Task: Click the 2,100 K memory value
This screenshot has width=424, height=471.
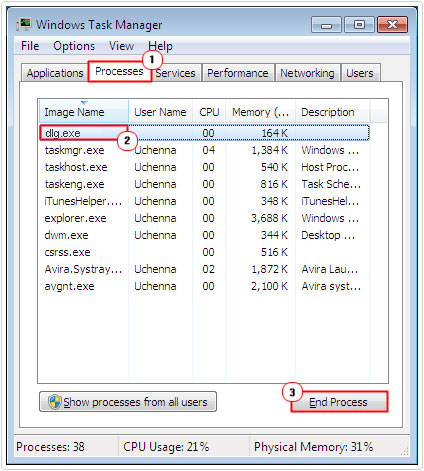Action: click(x=270, y=286)
